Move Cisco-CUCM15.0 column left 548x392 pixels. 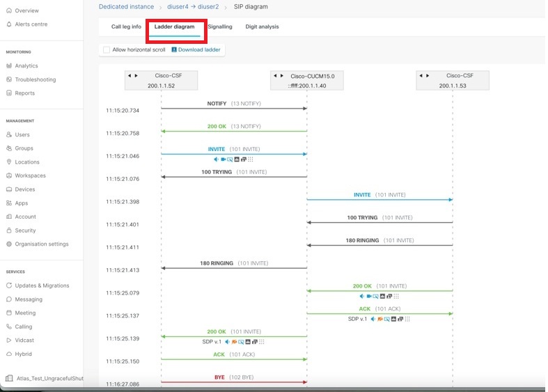[275, 75]
